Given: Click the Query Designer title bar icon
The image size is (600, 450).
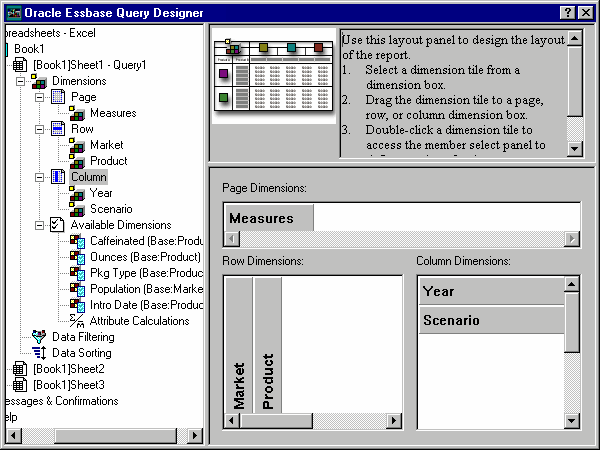Looking at the screenshot, I should point(15,13).
